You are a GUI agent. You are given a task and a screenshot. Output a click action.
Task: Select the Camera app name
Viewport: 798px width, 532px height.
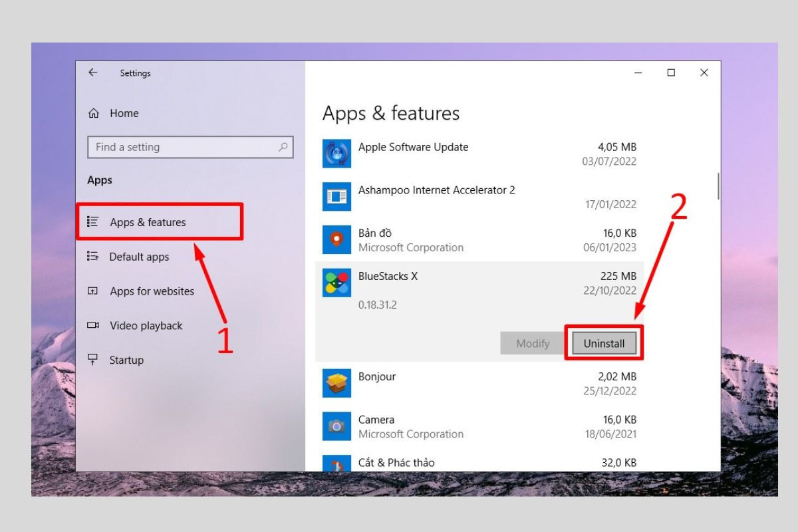coord(376,420)
